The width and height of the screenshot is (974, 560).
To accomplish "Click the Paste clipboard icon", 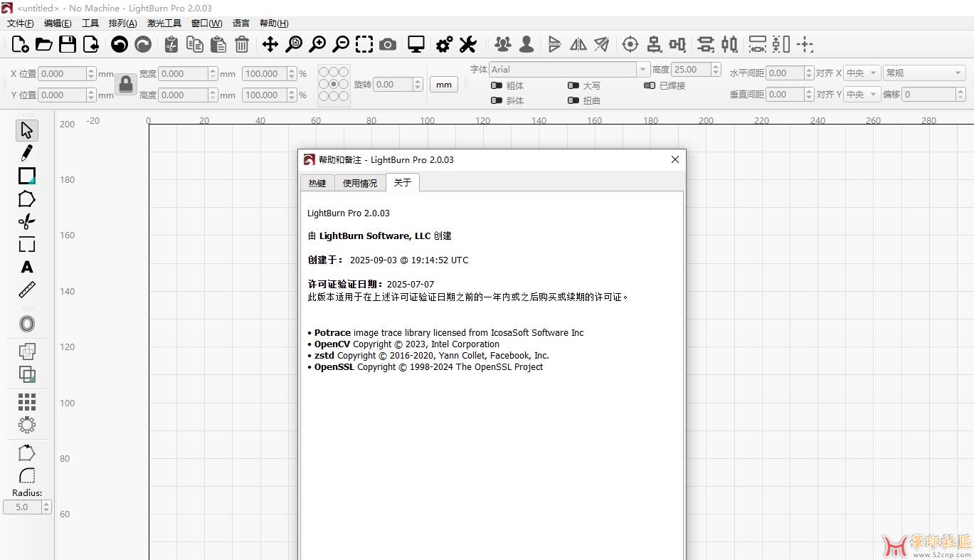I will 218,45.
